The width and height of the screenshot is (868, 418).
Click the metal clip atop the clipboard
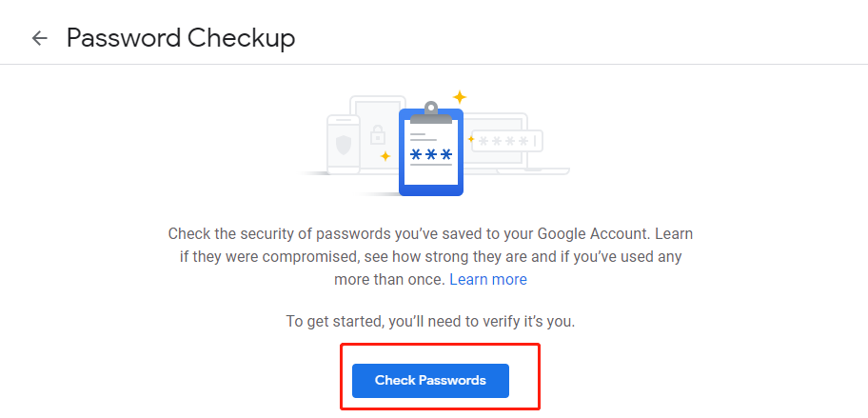click(431, 110)
